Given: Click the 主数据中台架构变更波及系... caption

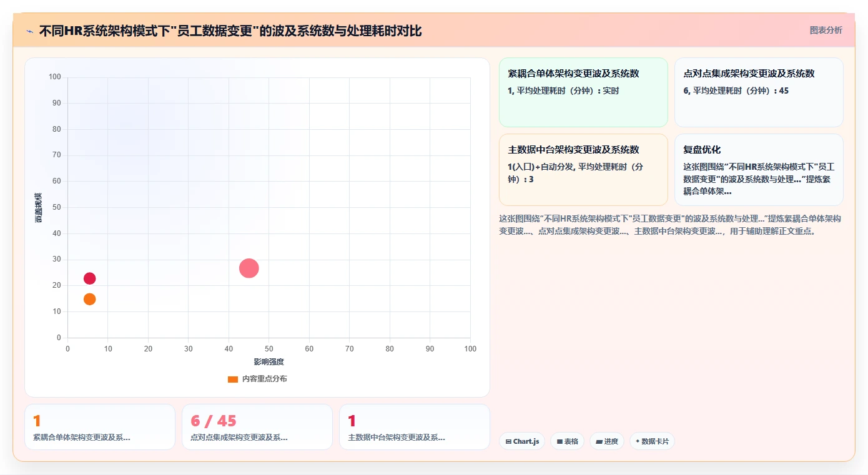Looking at the screenshot, I should point(397,438).
